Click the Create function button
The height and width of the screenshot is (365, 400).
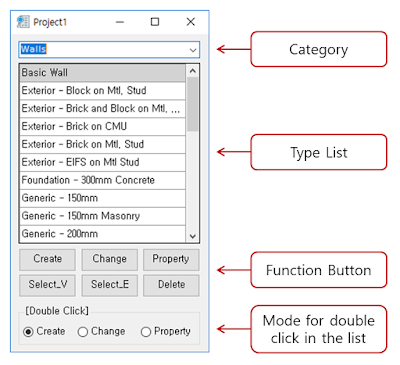click(x=47, y=259)
